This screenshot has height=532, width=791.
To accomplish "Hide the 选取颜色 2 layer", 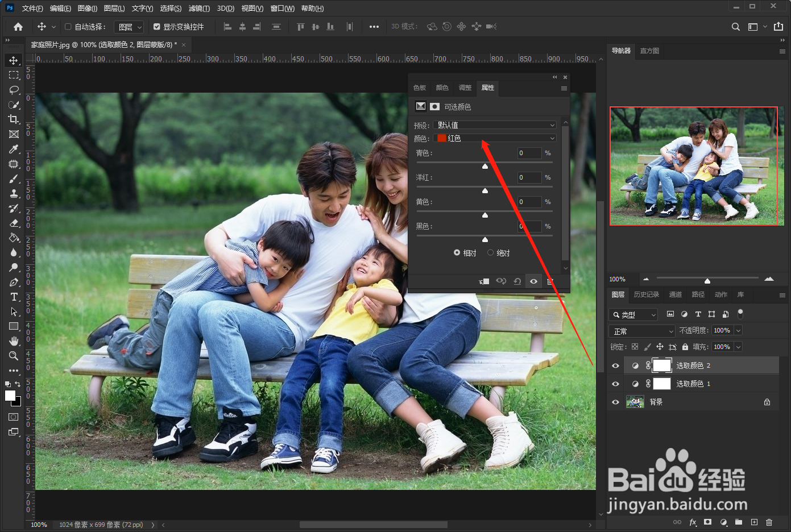I will [615, 365].
